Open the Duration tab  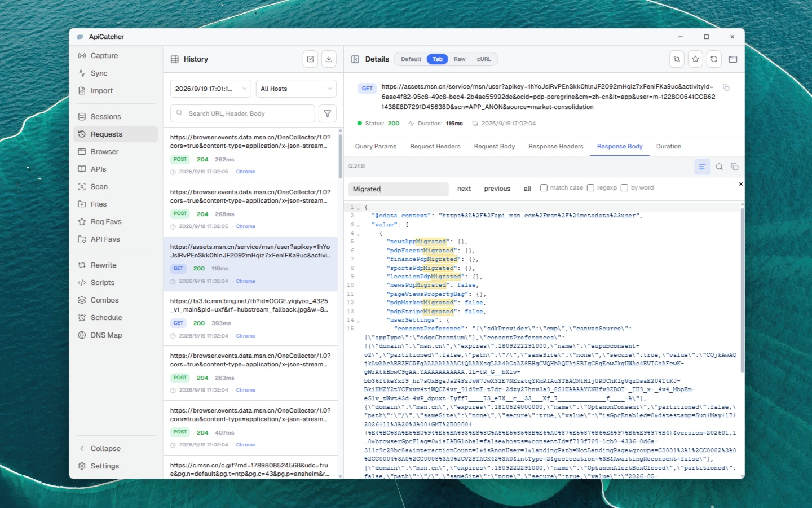point(669,147)
